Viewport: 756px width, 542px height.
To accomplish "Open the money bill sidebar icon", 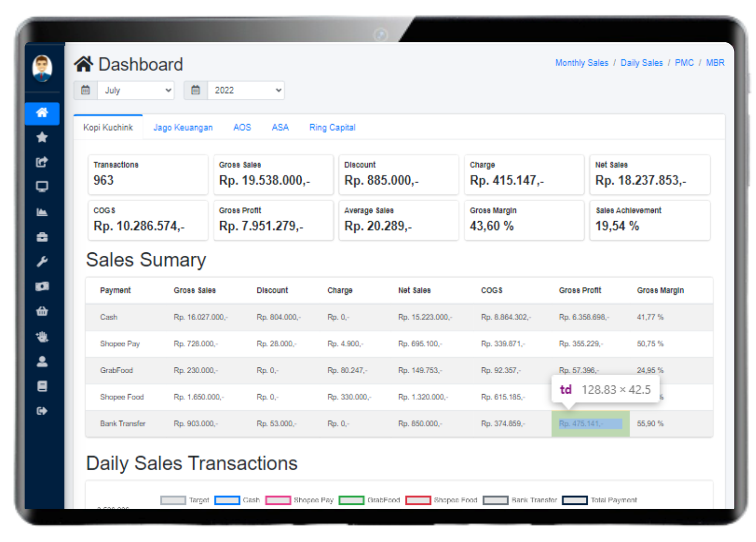I will pos(42,287).
